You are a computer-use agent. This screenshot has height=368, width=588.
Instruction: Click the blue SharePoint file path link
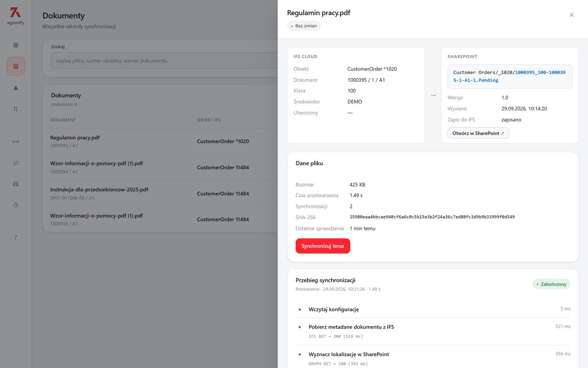click(x=510, y=76)
